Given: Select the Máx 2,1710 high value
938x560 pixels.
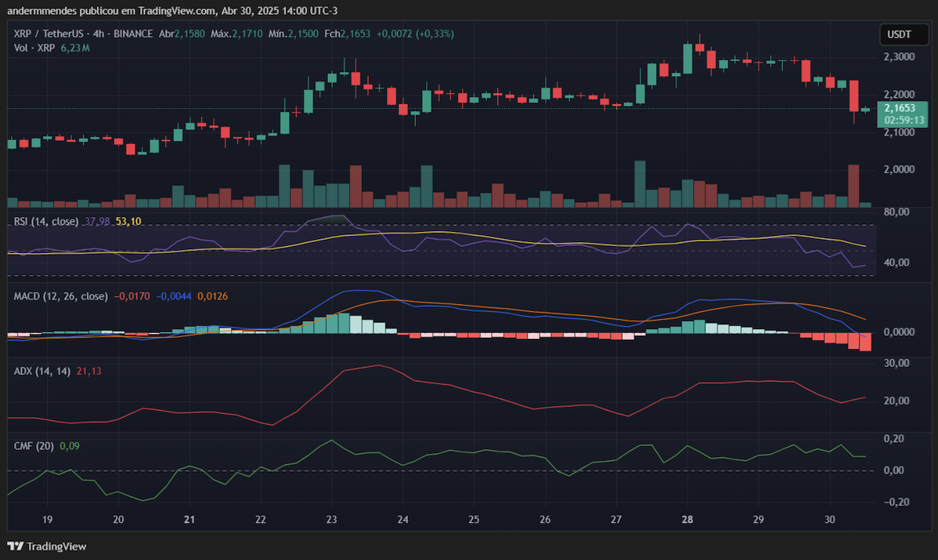Looking at the screenshot, I should (235, 34).
